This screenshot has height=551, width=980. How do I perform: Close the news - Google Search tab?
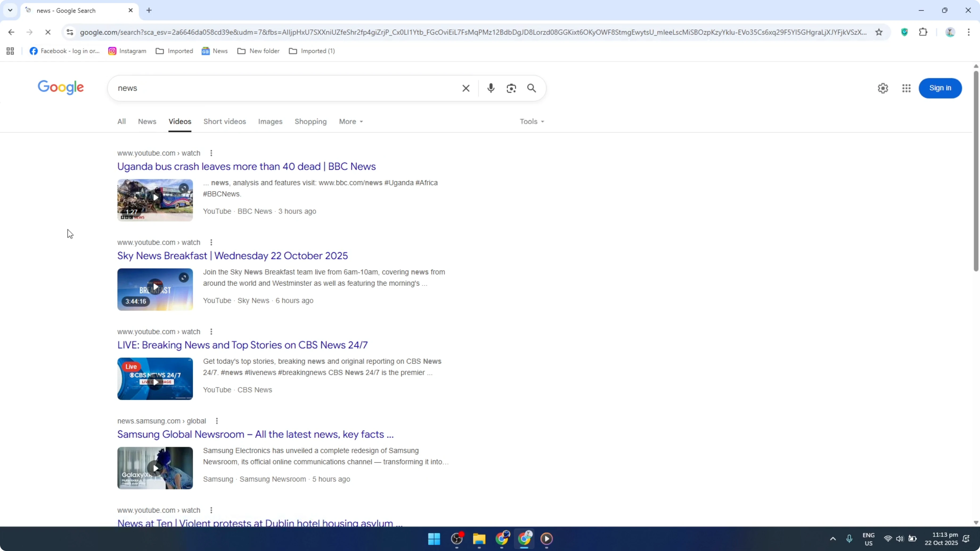(130, 10)
